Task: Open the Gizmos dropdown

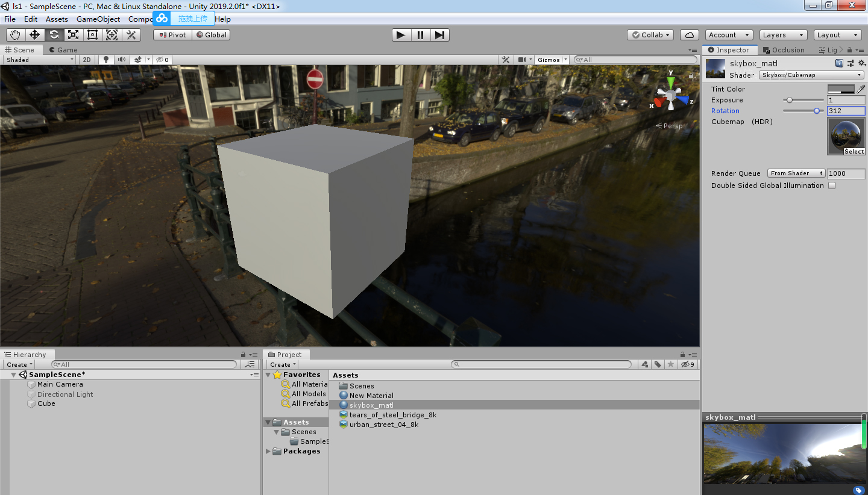Action: (553, 60)
